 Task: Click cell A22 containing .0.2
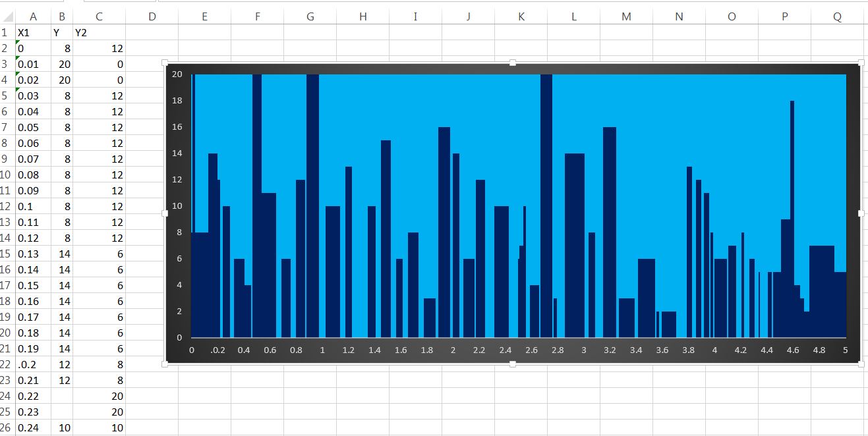coord(30,364)
